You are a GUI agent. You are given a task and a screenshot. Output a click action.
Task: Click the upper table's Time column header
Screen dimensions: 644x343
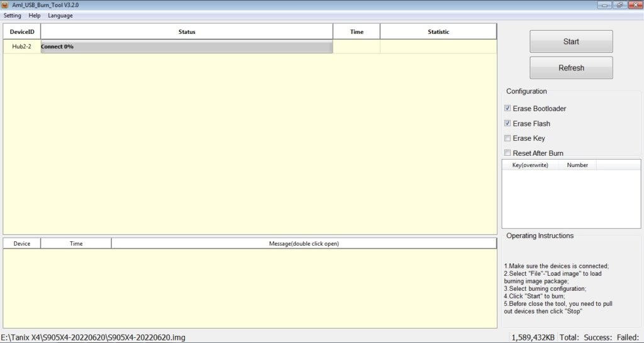tap(357, 31)
